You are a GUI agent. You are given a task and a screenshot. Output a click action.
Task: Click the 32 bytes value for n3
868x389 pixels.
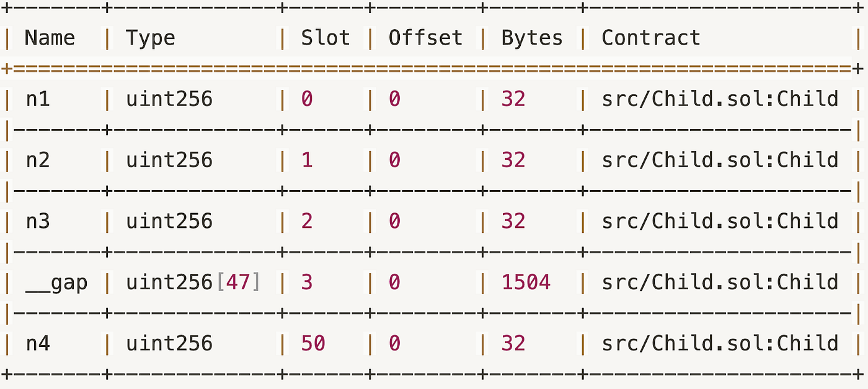513,222
